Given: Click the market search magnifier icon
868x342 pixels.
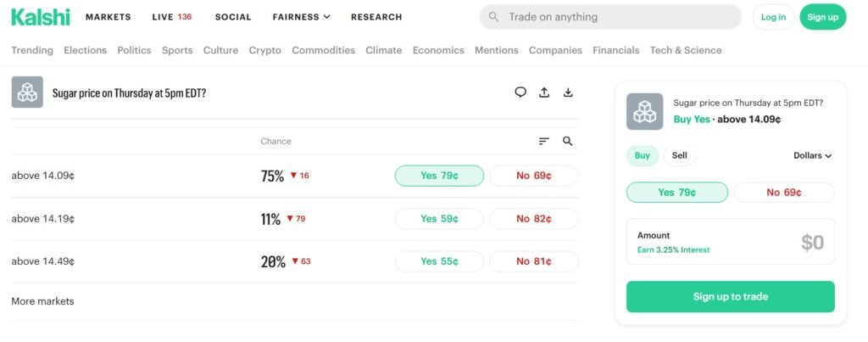Looking at the screenshot, I should click(568, 142).
